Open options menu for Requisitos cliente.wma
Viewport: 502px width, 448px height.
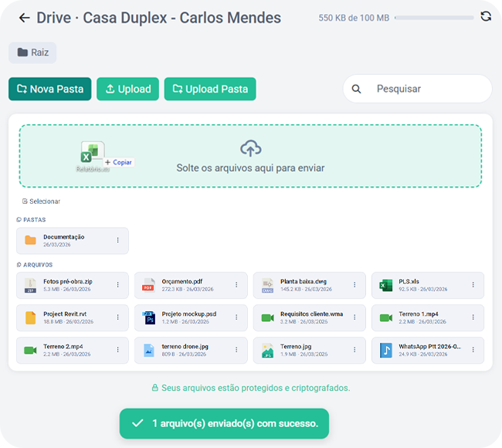tap(354, 317)
